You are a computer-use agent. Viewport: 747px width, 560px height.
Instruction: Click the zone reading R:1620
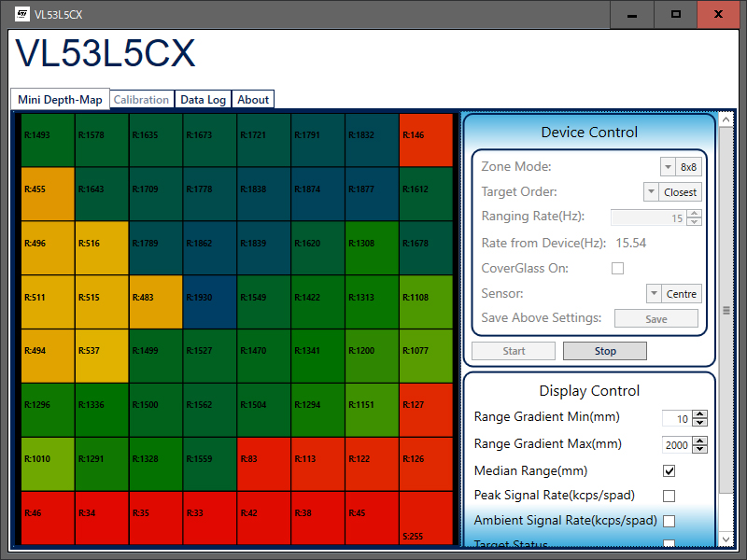click(x=317, y=247)
